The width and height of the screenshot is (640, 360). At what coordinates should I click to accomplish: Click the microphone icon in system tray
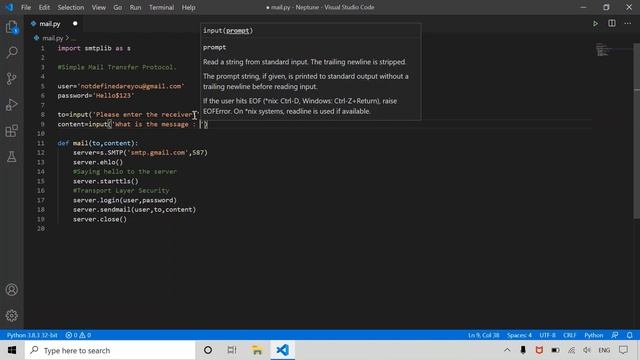coord(523,350)
